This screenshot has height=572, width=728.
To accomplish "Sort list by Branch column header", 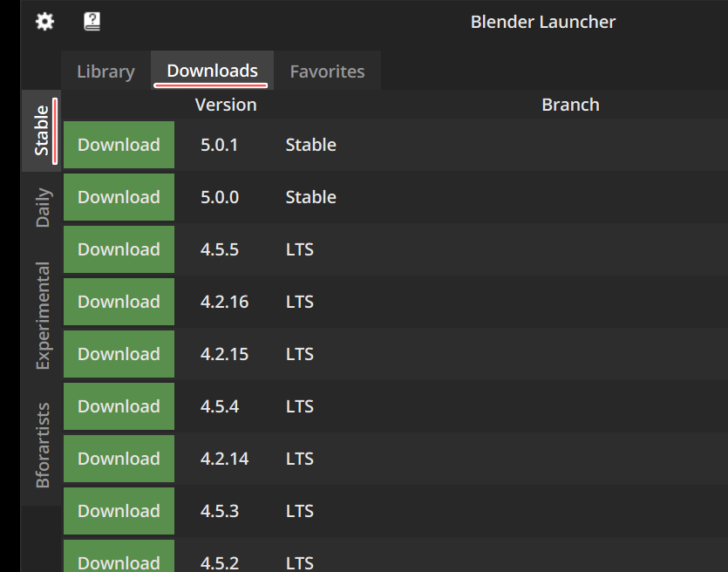I will 570,105.
